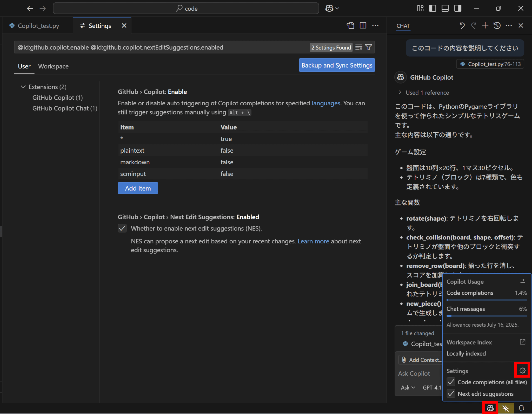
Task: Select GitHub Copilot (1) tree item
Action: click(57, 98)
